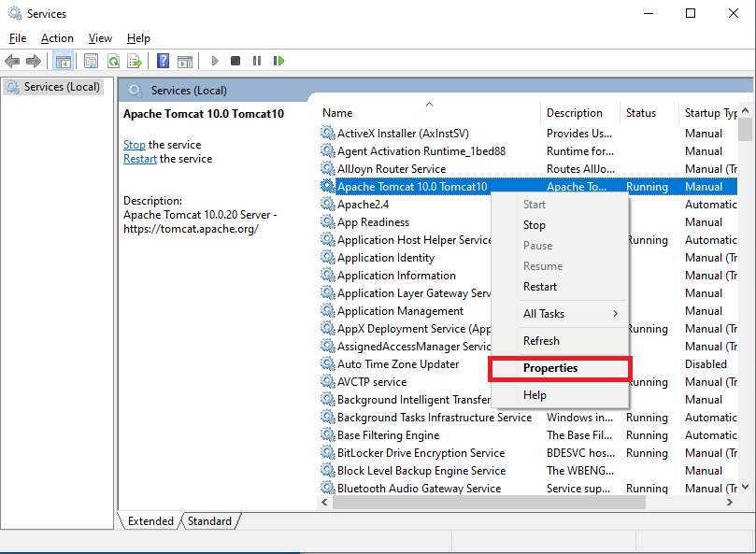Select AssignedAccessManager Service row
Viewport: 756px width, 554px height.
[414, 347]
